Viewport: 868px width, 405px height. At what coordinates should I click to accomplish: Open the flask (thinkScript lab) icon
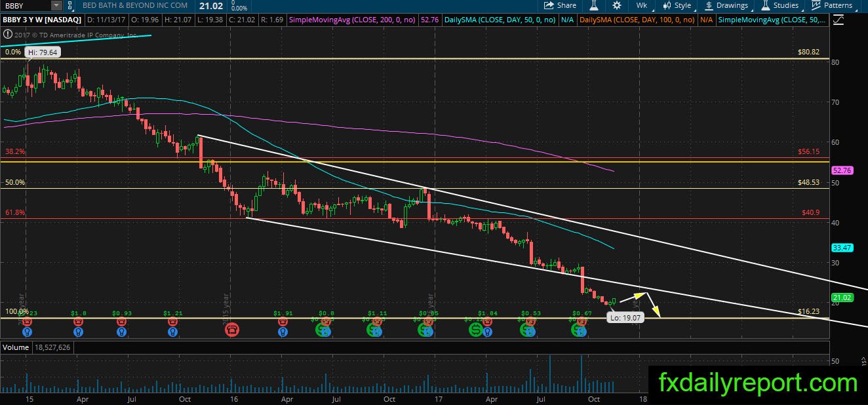tap(594, 5)
